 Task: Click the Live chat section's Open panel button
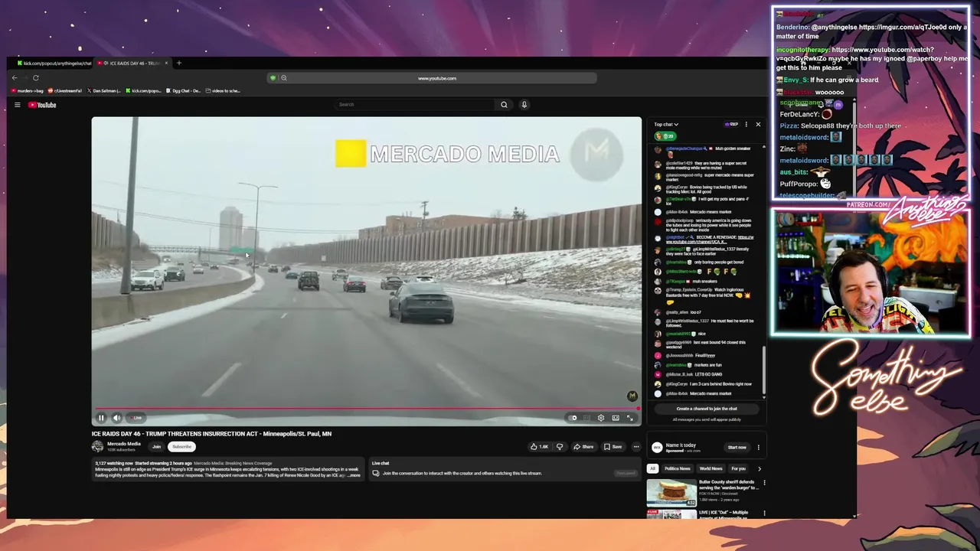pyautogui.click(x=626, y=473)
